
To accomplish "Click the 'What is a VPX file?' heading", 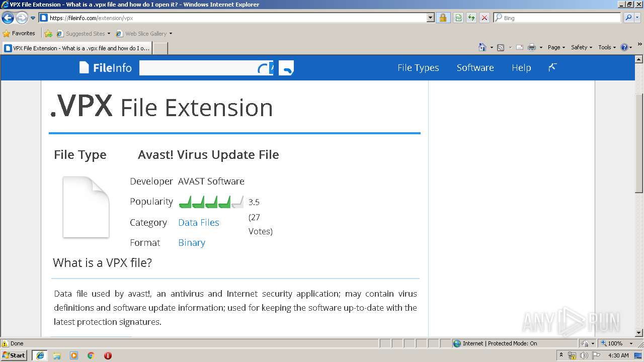I will [103, 262].
